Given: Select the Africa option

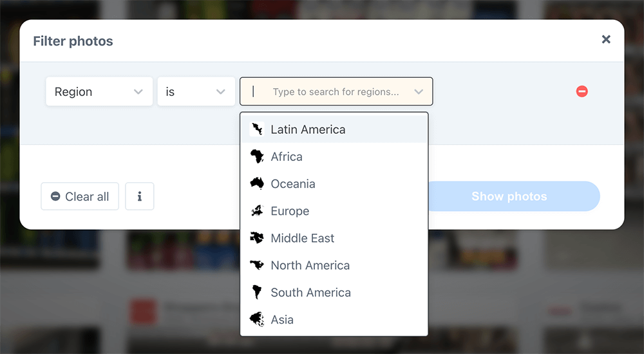Looking at the screenshot, I should point(334,156).
